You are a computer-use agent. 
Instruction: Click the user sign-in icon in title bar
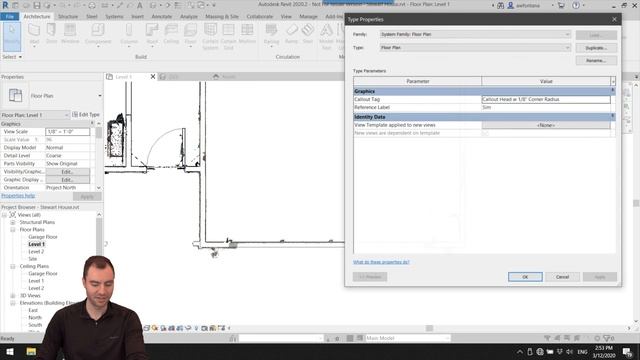[x=510, y=5]
